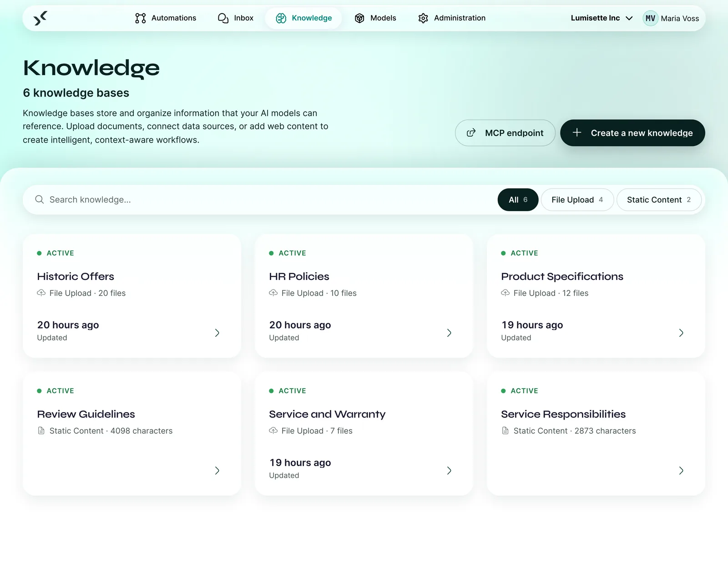Click the MCP endpoint share icon
The width and height of the screenshot is (728, 569).
click(471, 133)
